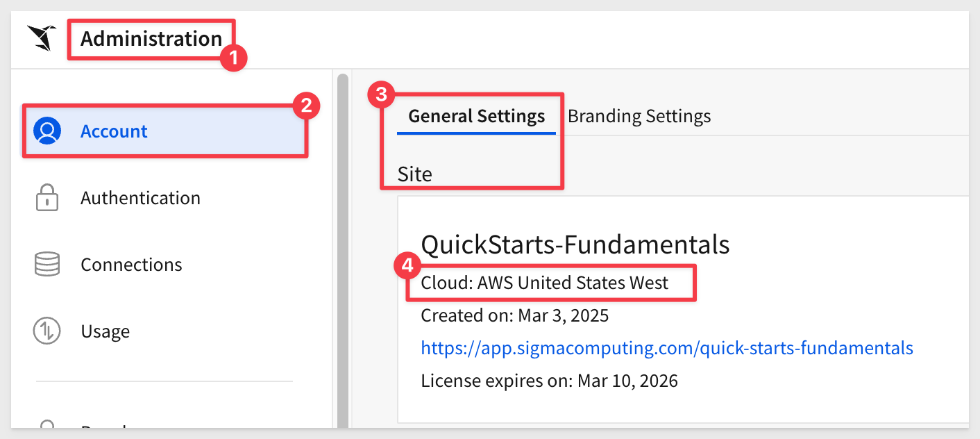Click the Connections database icon
The width and height of the screenshot is (980, 439).
point(47,265)
